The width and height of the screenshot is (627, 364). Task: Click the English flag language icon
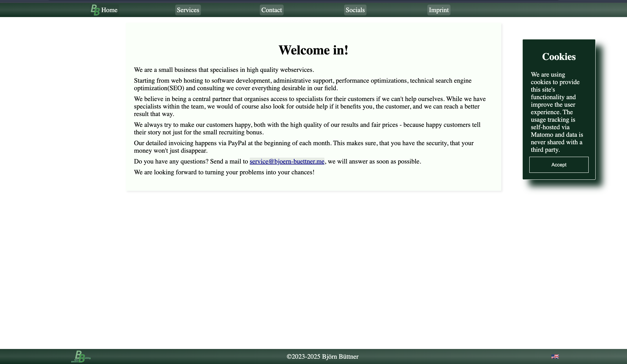coord(555,356)
